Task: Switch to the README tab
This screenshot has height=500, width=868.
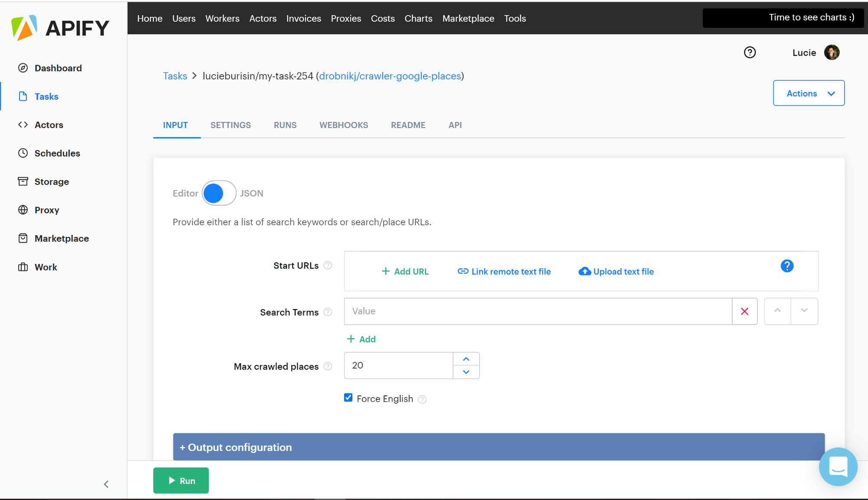Action: [x=408, y=125]
